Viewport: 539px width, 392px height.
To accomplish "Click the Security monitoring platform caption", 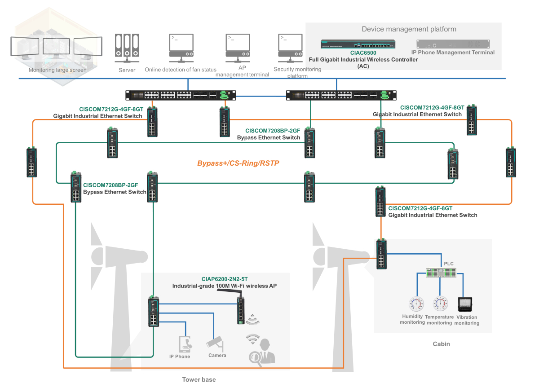I will tap(297, 73).
